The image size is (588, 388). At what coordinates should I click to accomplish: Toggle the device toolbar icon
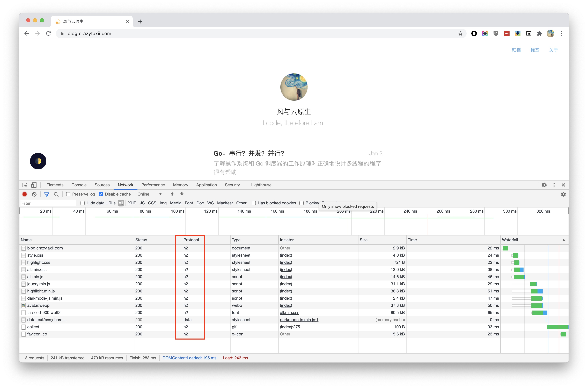coord(34,185)
